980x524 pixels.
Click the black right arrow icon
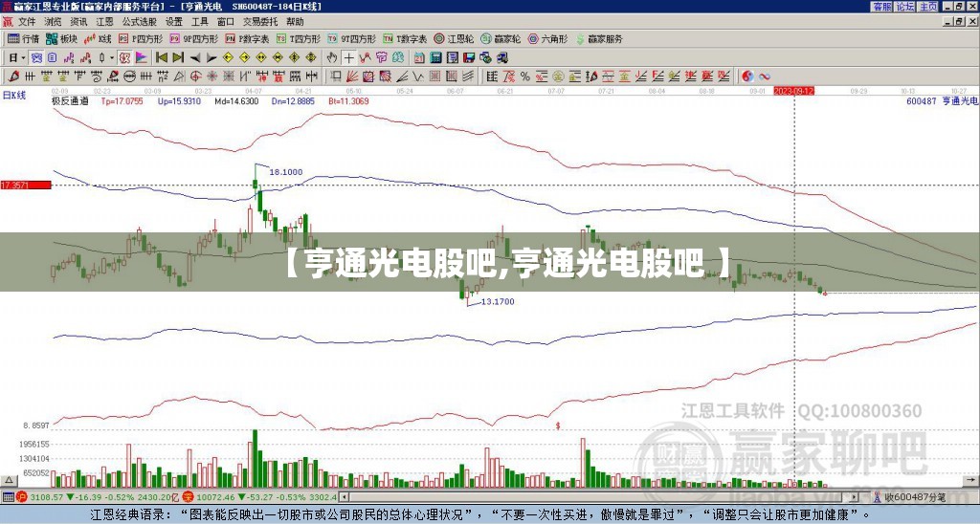click(x=212, y=58)
